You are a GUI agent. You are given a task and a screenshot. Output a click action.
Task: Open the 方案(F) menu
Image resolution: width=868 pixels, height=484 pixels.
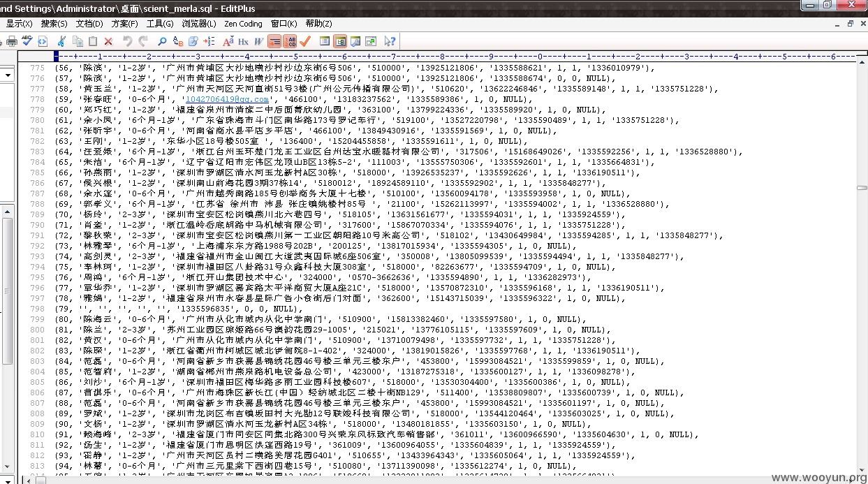[x=124, y=24]
